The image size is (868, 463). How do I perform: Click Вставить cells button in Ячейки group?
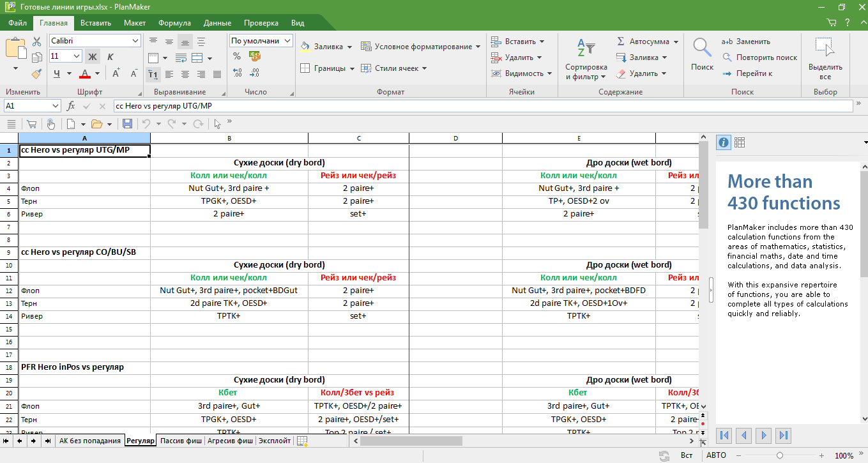[517, 42]
